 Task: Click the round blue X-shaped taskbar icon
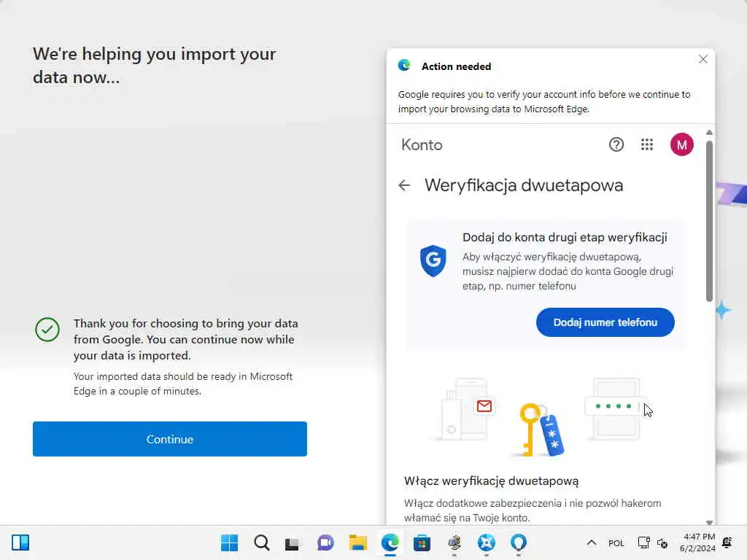coord(486,542)
